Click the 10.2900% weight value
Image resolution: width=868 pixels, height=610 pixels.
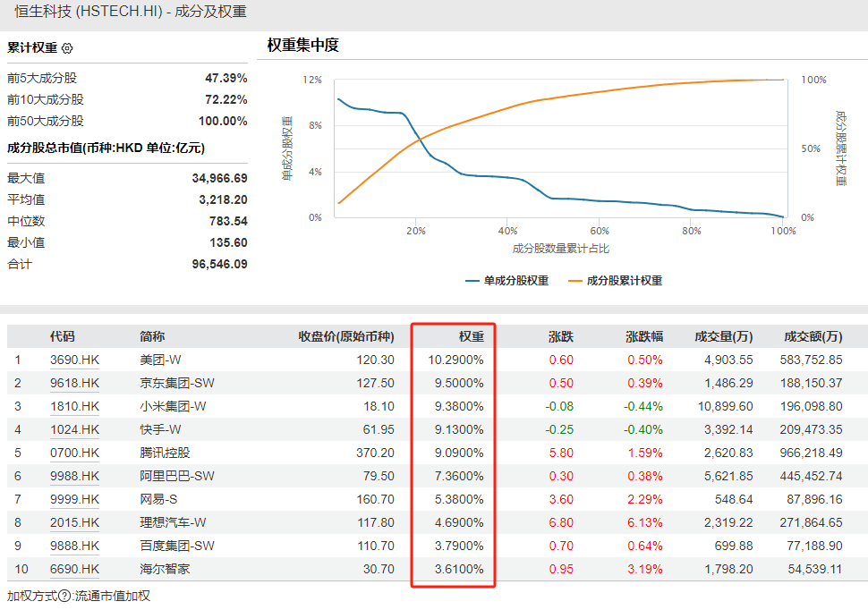point(455,360)
